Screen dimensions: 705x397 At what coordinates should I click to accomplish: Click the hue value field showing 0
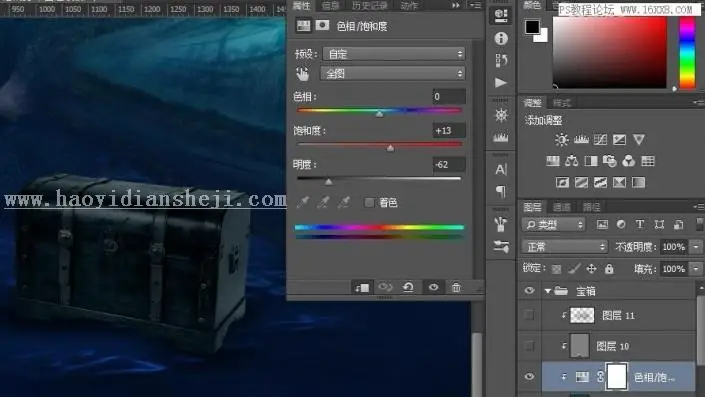449,96
